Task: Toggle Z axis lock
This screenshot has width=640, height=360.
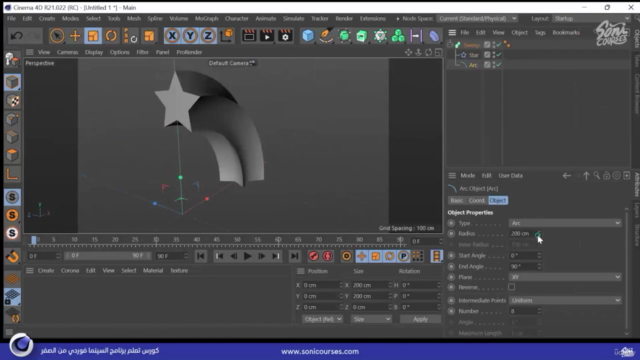Action: (208, 36)
